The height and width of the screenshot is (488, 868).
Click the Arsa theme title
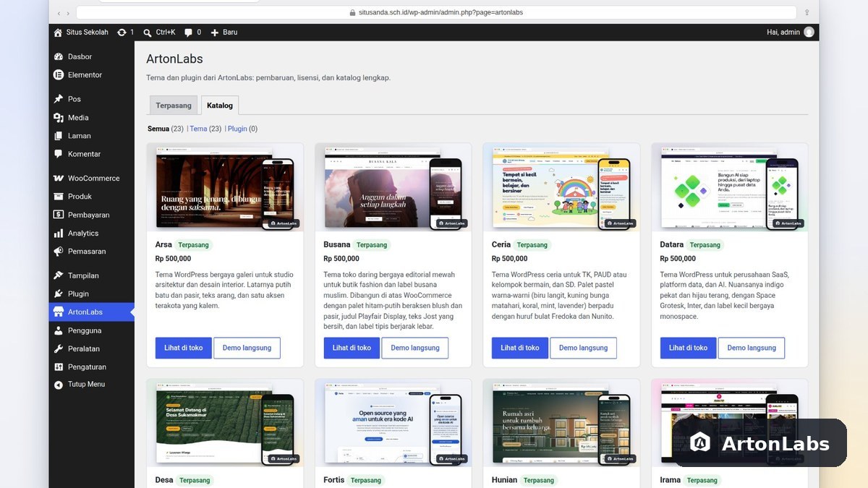(x=163, y=244)
